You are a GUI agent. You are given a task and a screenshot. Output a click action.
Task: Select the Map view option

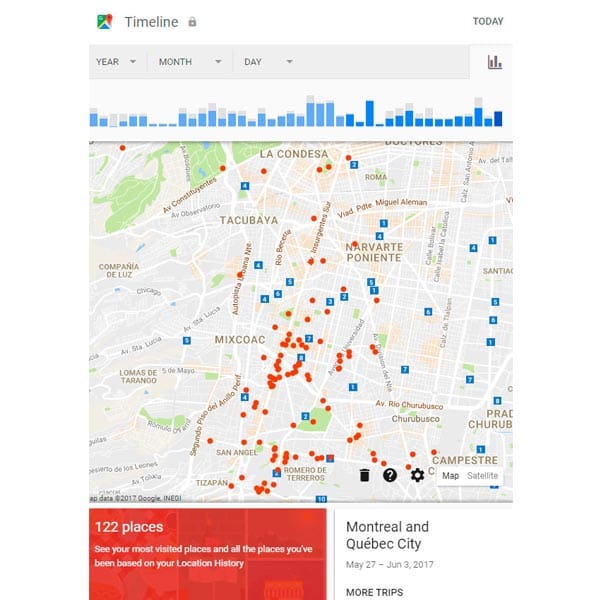coord(451,476)
